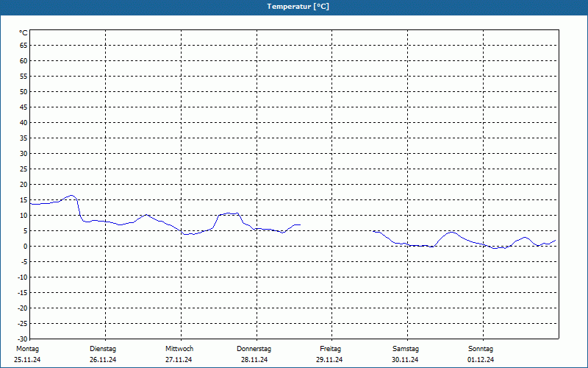This screenshot has width=588, height=368.
Task: Click the 25 y-axis label
Action: pyautogui.click(x=24, y=169)
